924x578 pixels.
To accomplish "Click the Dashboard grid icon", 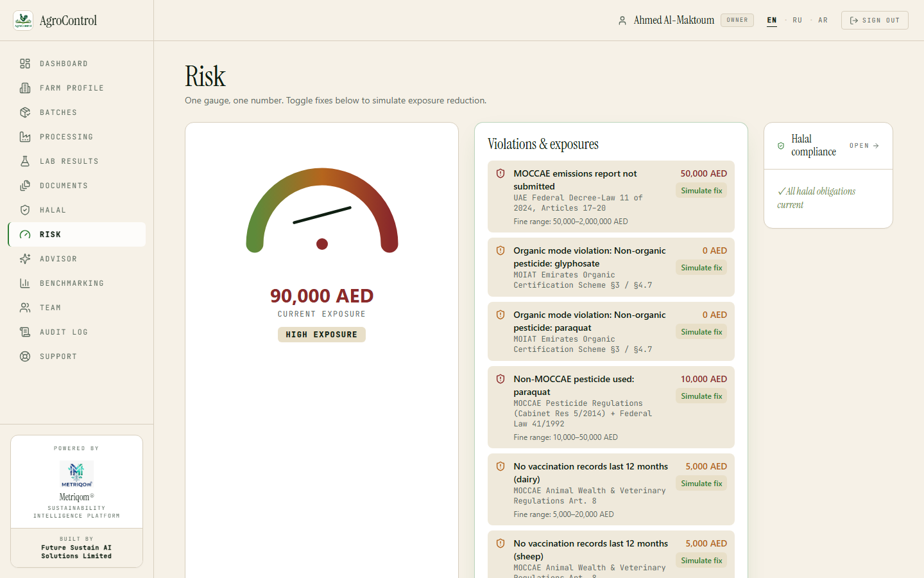I will pyautogui.click(x=25, y=64).
